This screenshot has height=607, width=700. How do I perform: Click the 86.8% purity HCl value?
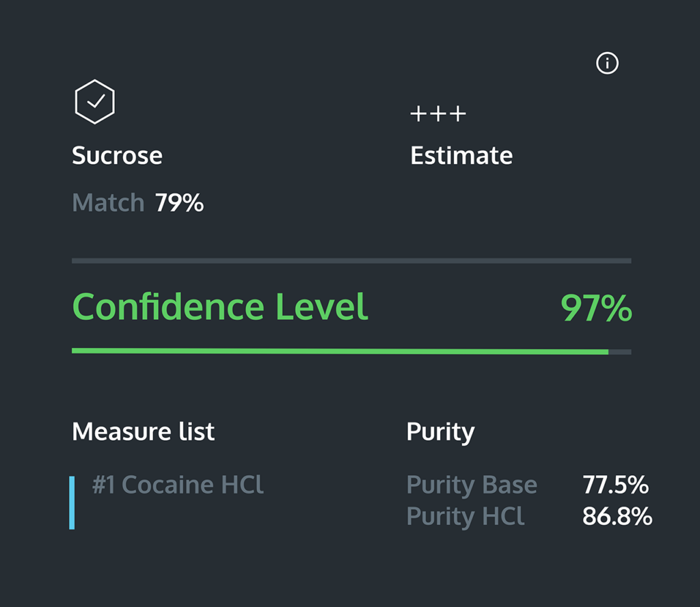click(617, 517)
